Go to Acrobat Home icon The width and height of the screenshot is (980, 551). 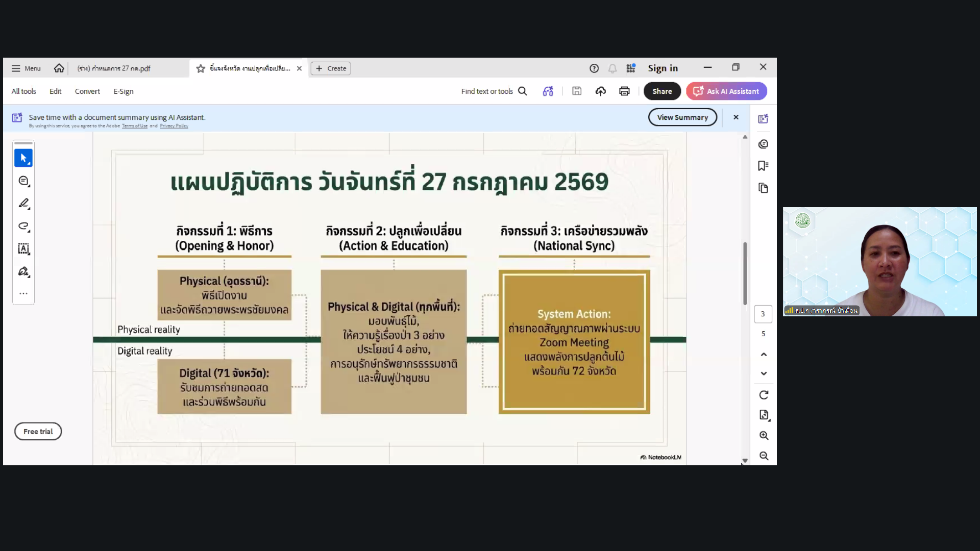[59, 68]
